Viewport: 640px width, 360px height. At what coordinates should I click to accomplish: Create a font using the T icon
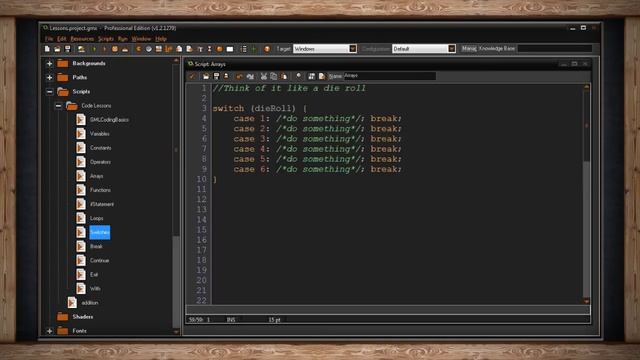[200, 49]
